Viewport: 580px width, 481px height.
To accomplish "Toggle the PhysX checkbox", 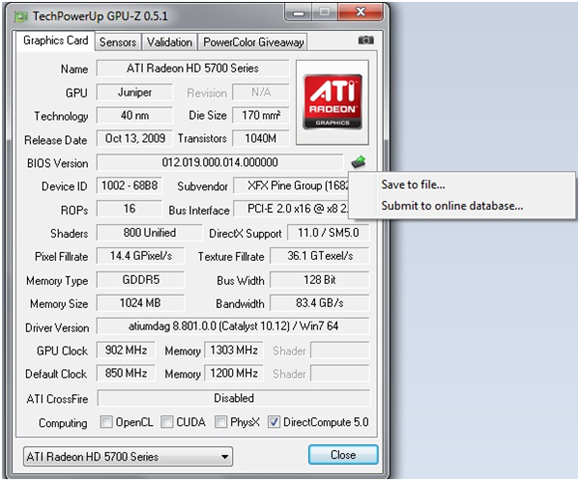I will click(x=221, y=421).
